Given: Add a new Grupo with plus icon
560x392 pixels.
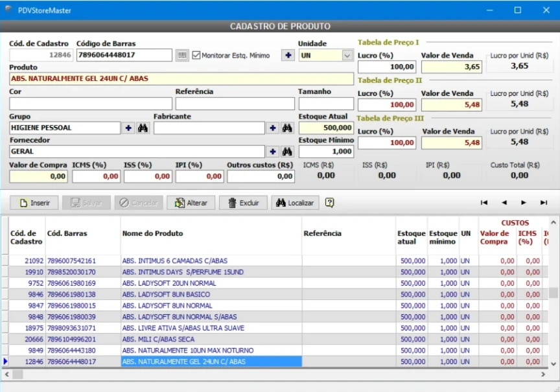Looking at the screenshot, I should (129, 128).
